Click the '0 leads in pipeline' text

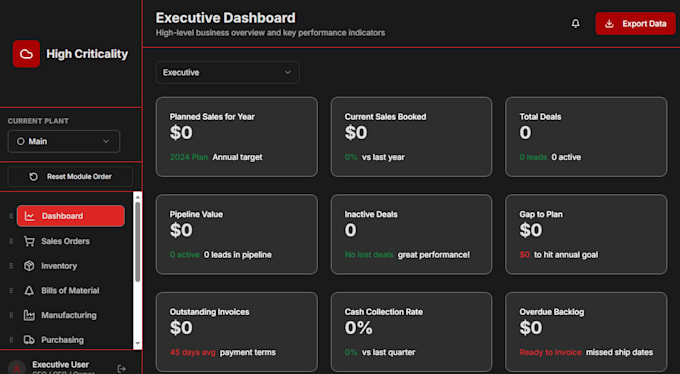[x=238, y=255]
